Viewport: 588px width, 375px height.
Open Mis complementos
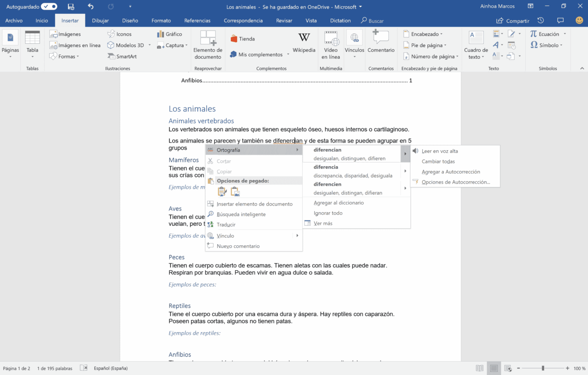click(x=256, y=54)
